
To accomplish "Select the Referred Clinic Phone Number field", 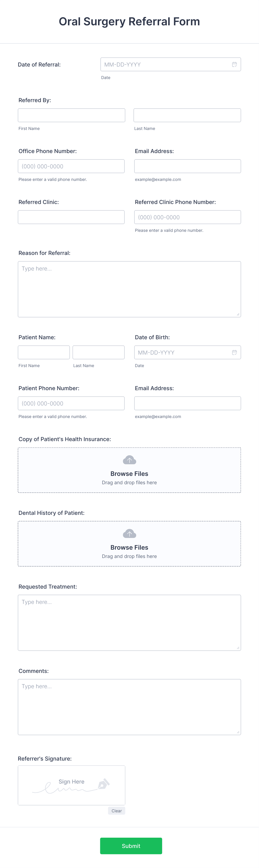I will tap(187, 217).
